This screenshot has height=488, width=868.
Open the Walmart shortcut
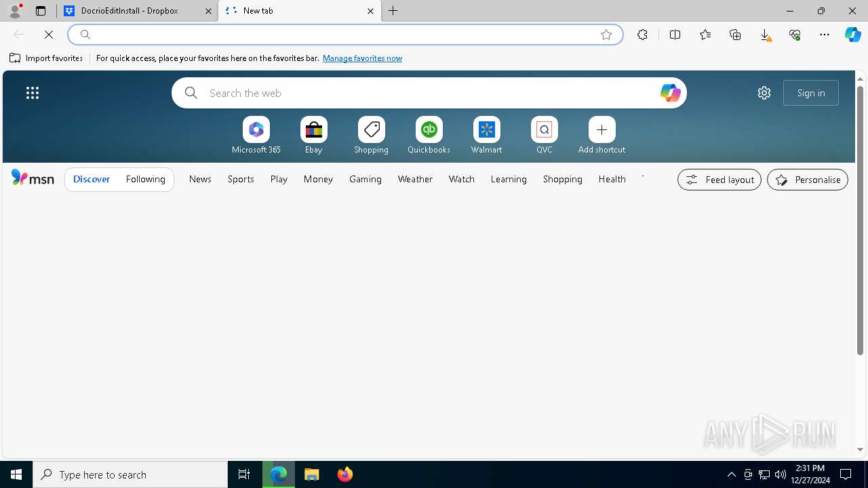[x=487, y=135]
